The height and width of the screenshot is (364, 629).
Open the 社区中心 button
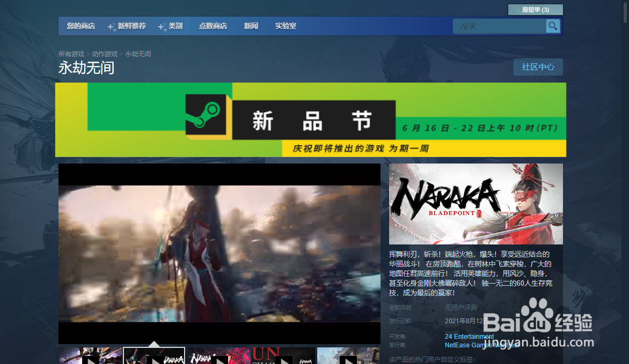point(538,67)
